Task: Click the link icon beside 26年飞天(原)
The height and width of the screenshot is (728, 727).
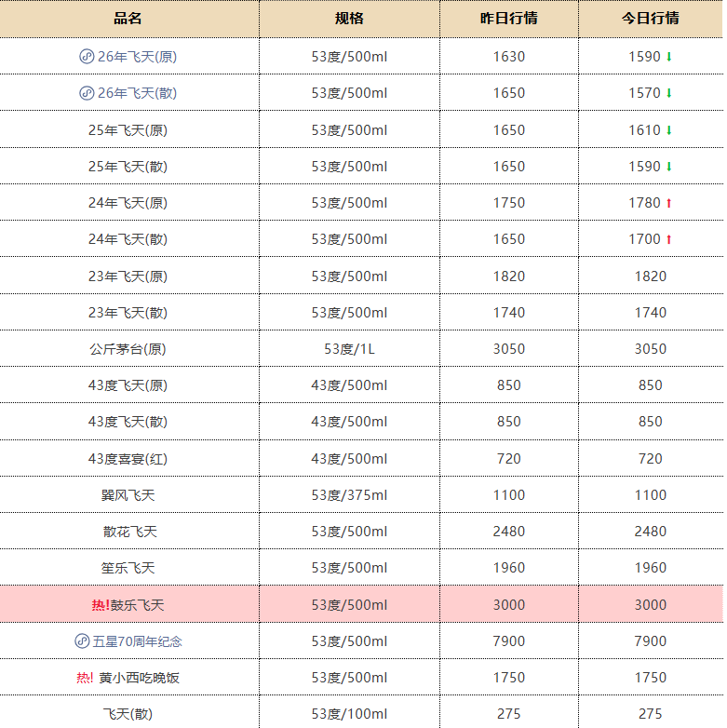Action: (x=87, y=57)
